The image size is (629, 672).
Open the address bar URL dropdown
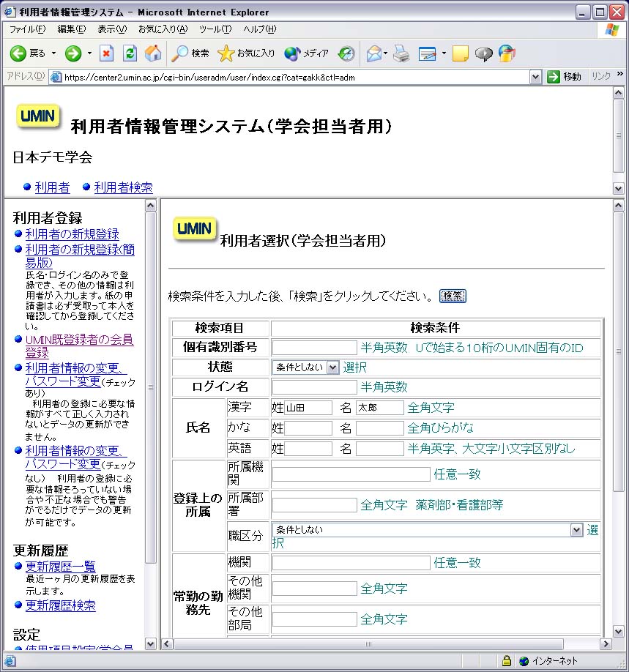tap(535, 77)
